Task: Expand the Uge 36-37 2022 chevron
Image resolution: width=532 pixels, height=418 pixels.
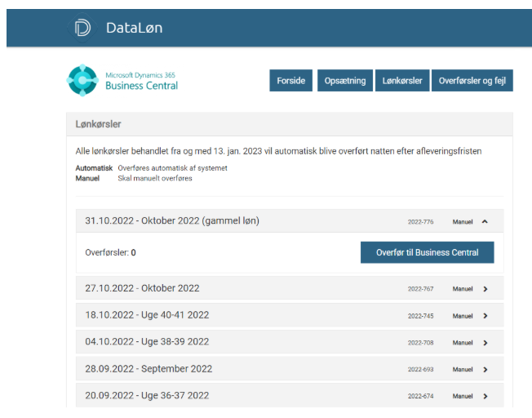Action: coord(485,397)
